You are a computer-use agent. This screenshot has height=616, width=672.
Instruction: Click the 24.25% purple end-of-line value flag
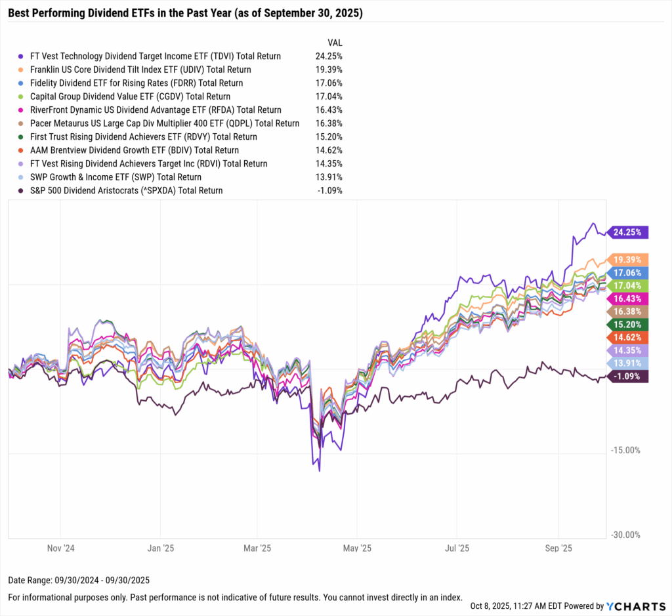629,232
